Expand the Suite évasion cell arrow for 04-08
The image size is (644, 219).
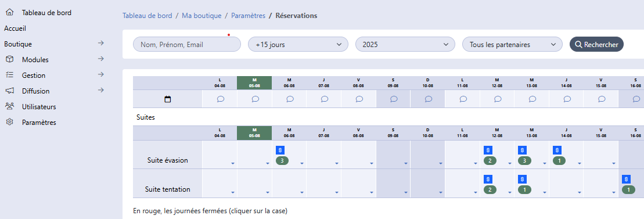click(232, 164)
